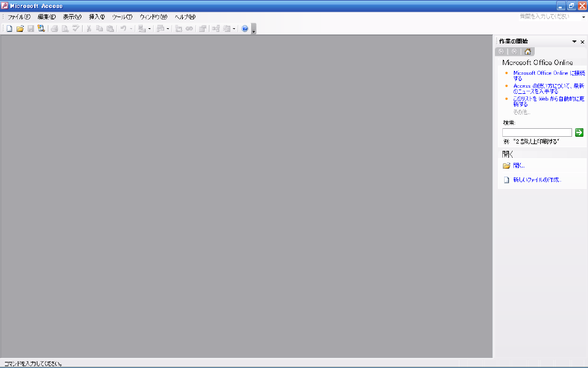The width and height of the screenshot is (588, 368).
Task: Open the ファイル(F) menu
Action: click(19, 17)
